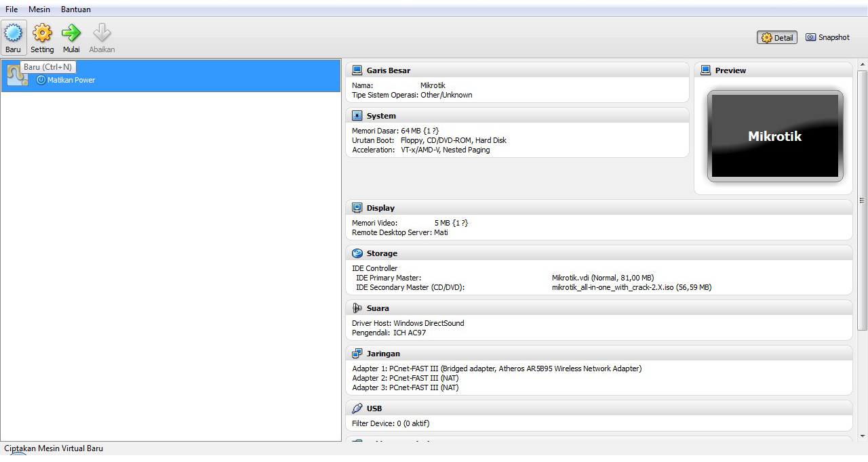
Task: Click the IDE Controller label
Action: 375,268
